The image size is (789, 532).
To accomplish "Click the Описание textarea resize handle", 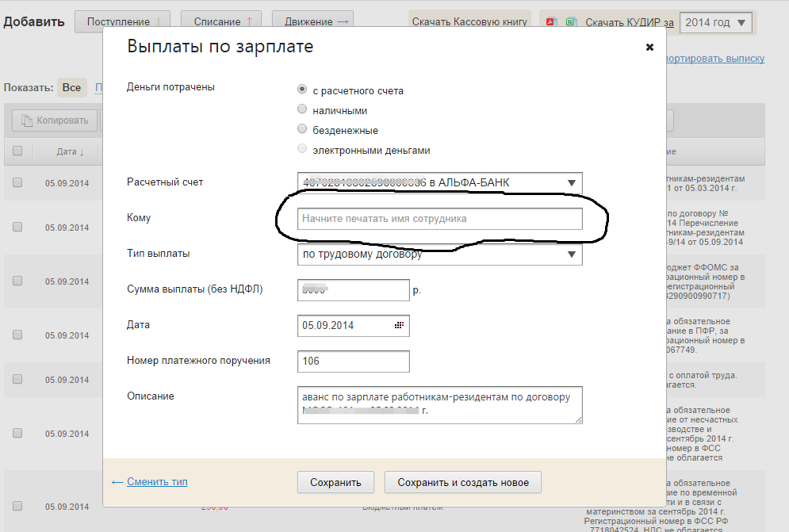I will (578, 419).
